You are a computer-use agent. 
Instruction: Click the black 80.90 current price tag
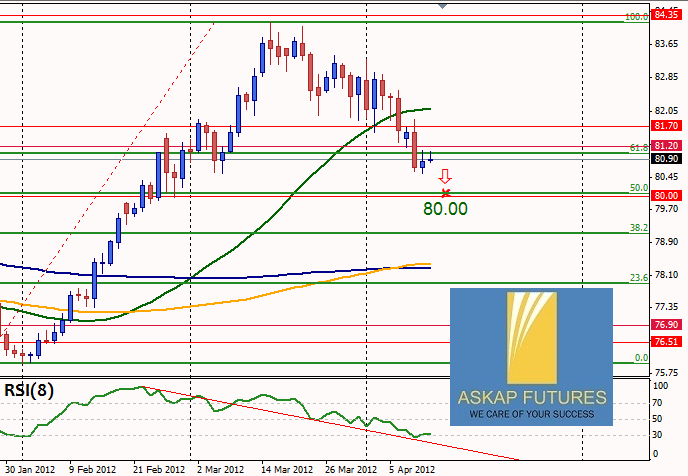coord(665,158)
